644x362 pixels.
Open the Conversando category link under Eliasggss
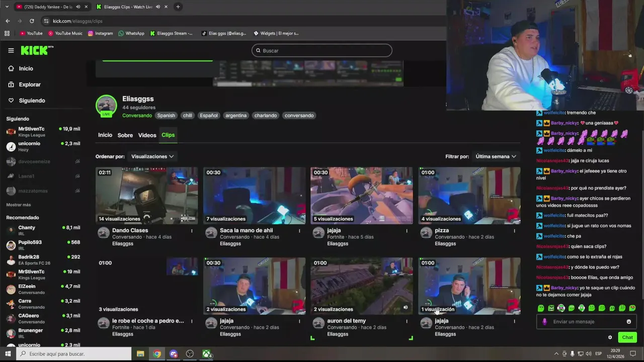pyautogui.click(x=137, y=116)
